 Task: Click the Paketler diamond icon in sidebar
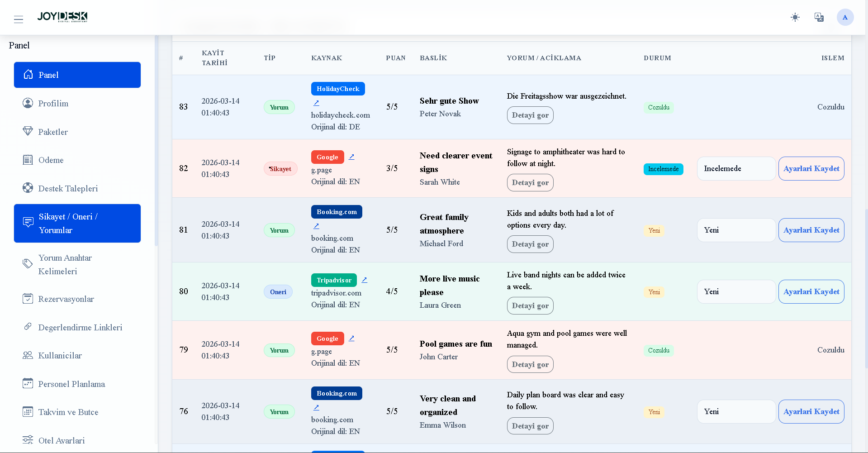point(28,131)
